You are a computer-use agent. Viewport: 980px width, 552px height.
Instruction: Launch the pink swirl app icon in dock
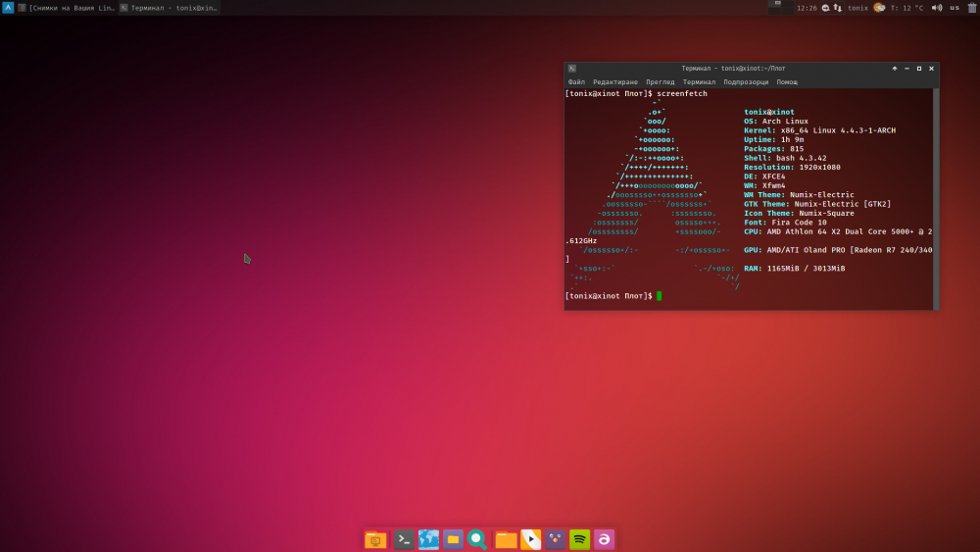pos(604,539)
